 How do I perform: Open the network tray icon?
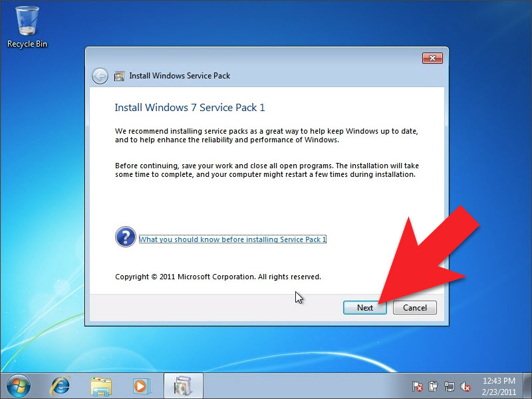(450, 386)
